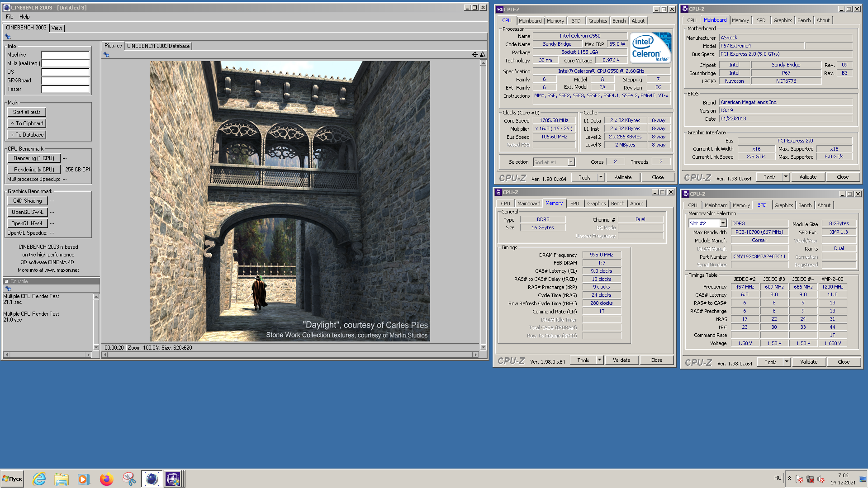
Task: Click the Machine input field
Action: 66,55
